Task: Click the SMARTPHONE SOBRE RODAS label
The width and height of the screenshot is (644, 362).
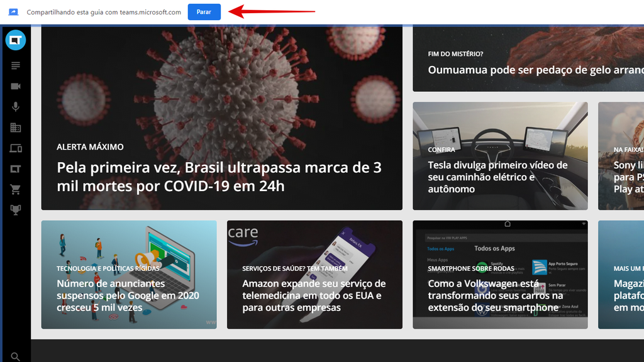Action: point(471,268)
